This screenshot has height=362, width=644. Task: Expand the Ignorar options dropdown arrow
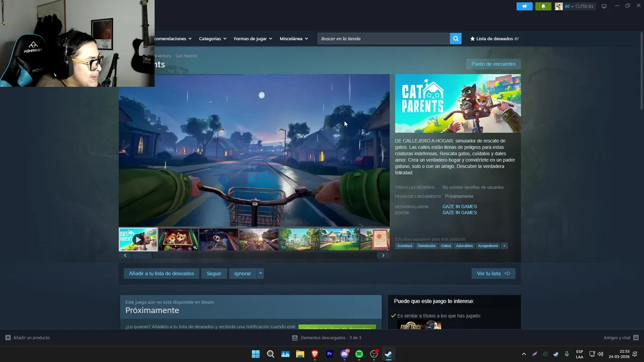[x=260, y=274]
